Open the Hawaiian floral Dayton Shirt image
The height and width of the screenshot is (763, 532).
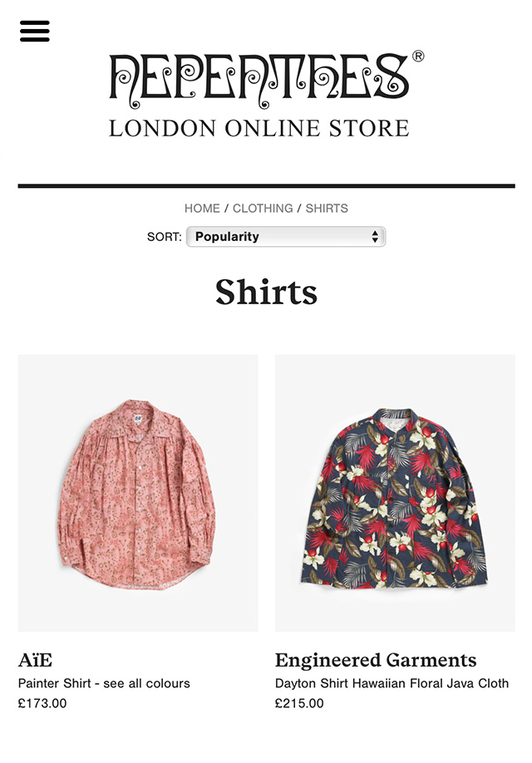click(x=395, y=493)
